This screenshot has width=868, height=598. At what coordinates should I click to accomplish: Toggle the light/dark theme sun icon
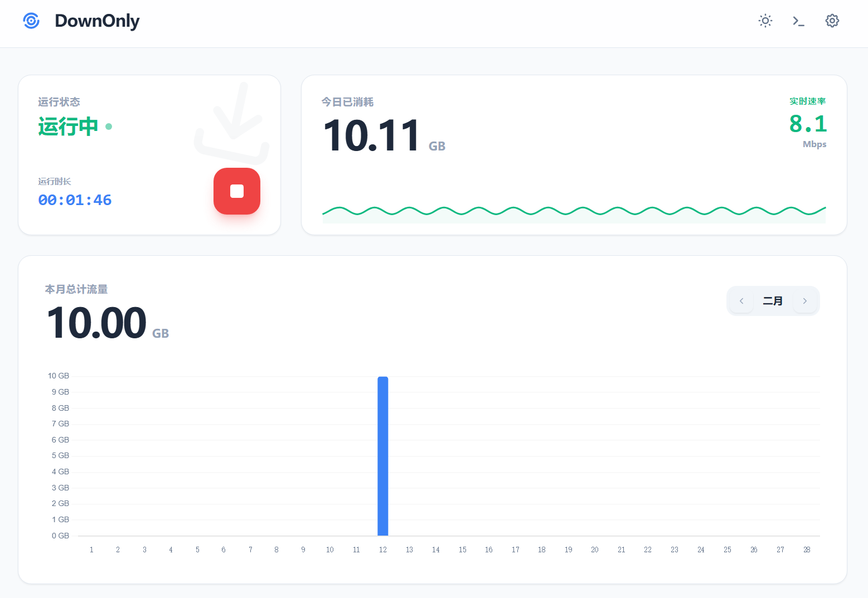(765, 21)
